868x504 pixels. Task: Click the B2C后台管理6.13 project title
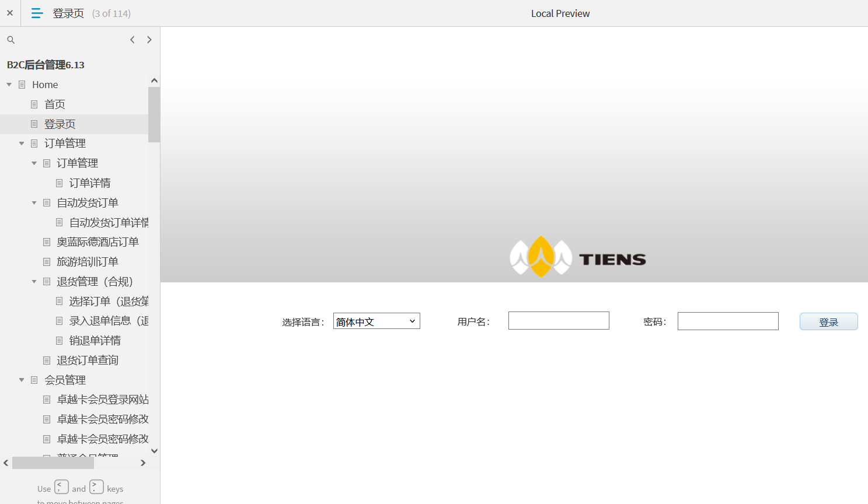click(46, 65)
